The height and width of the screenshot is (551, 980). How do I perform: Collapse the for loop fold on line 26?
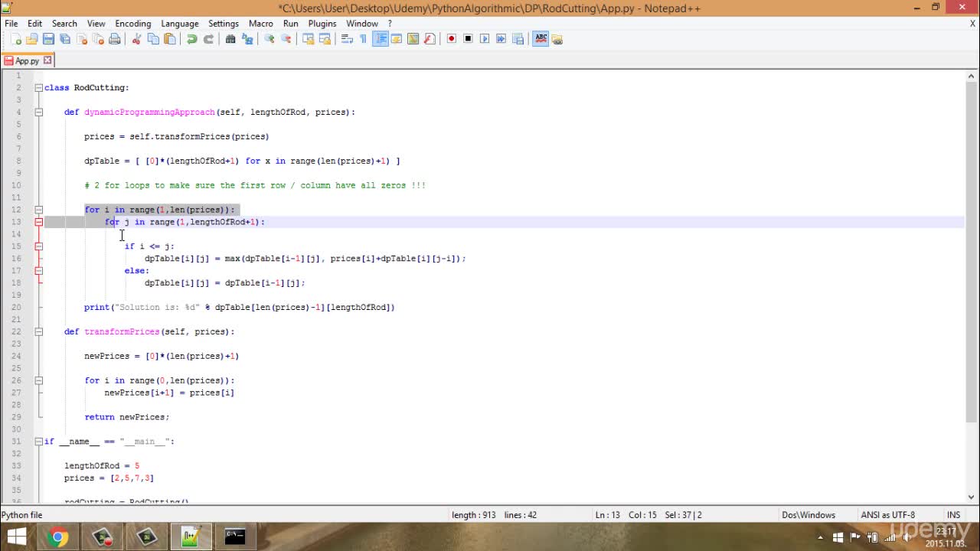click(38, 380)
